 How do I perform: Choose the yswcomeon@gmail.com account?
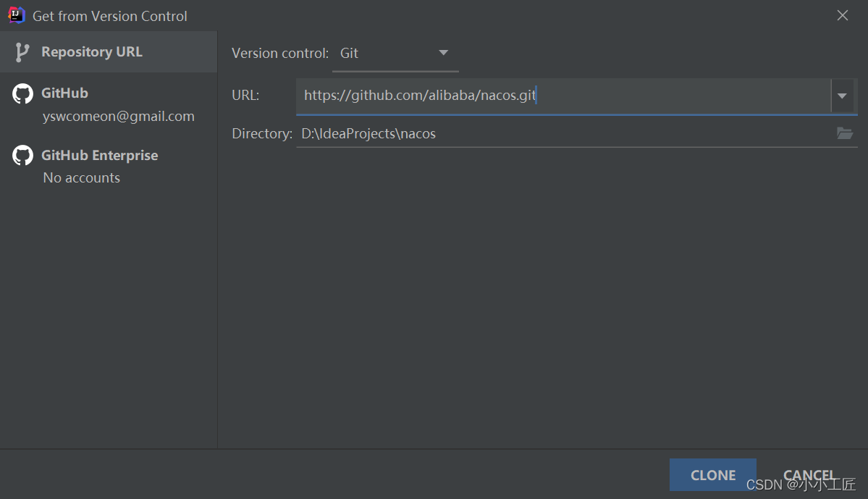[118, 117]
